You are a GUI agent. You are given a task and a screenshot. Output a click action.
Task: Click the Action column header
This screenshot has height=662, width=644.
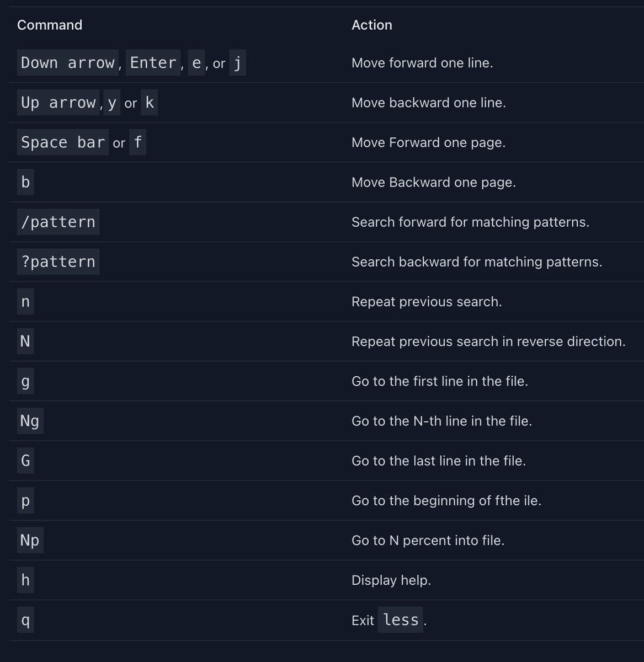pyautogui.click(x=372, y=25)
